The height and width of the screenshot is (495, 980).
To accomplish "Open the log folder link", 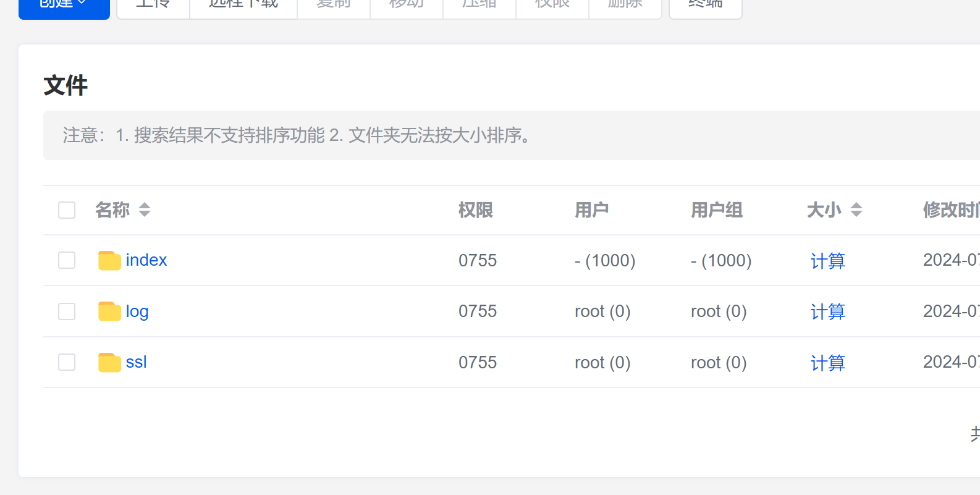I will pyautogui.click(x=137, y=311).
